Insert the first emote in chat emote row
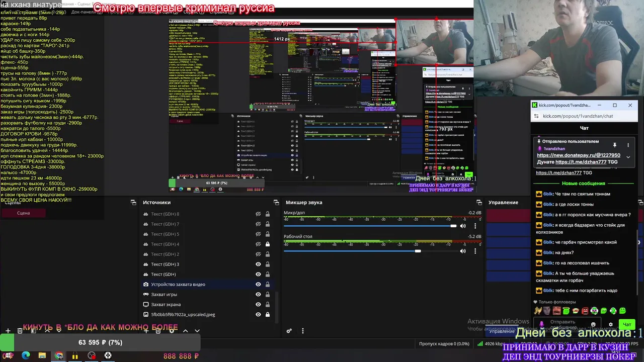This screenshot has height=362, width=644. [x=538, y=311]
